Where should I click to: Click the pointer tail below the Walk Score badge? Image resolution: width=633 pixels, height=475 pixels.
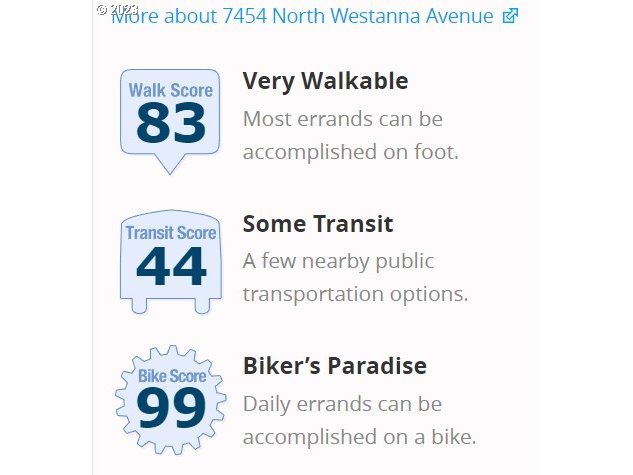[x=170, y=164]
